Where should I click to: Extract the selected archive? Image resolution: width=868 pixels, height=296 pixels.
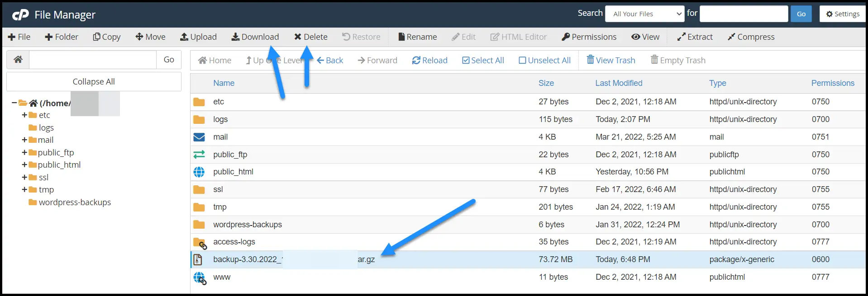point(695,37)
